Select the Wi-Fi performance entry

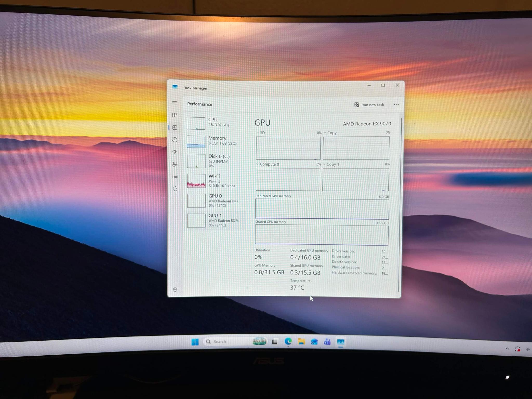(216, 181)
